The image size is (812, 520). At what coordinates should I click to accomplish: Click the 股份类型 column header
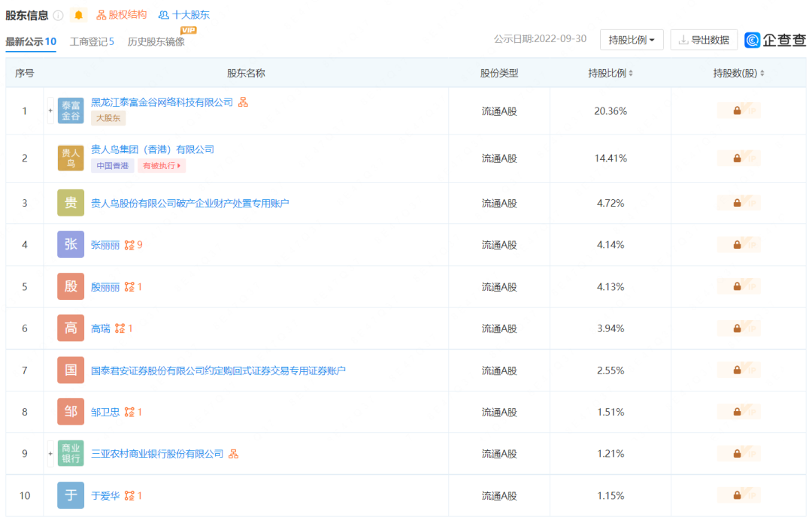pyautogui.click(x=499, y=74)
